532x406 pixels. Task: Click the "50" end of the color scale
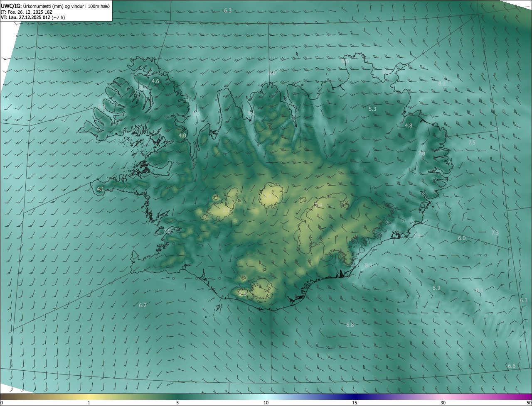point(529,403)
